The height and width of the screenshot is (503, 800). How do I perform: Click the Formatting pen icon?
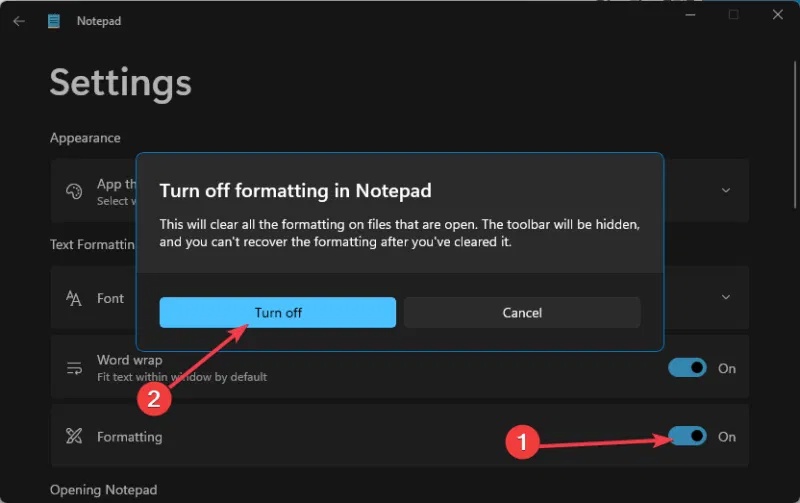pyautogui.click(x=73, y=436)
